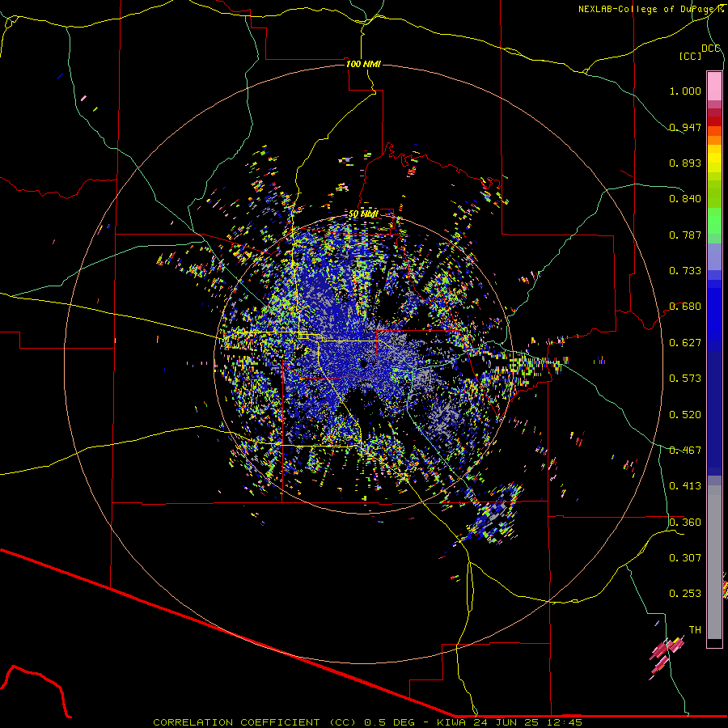Viewport: 728px width, 728px height.
Task: Click the 0.947 legend value
Action: (x=685, y=127)
